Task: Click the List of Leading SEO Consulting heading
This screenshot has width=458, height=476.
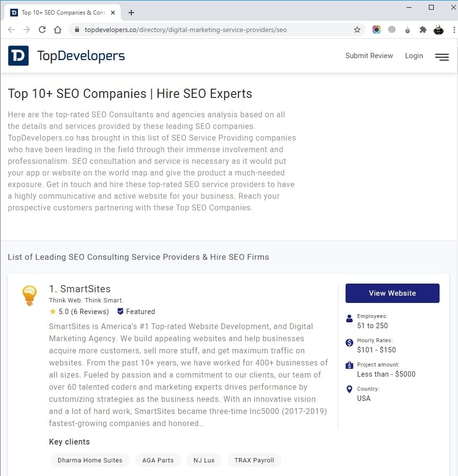Action: (x=139, y=257)
